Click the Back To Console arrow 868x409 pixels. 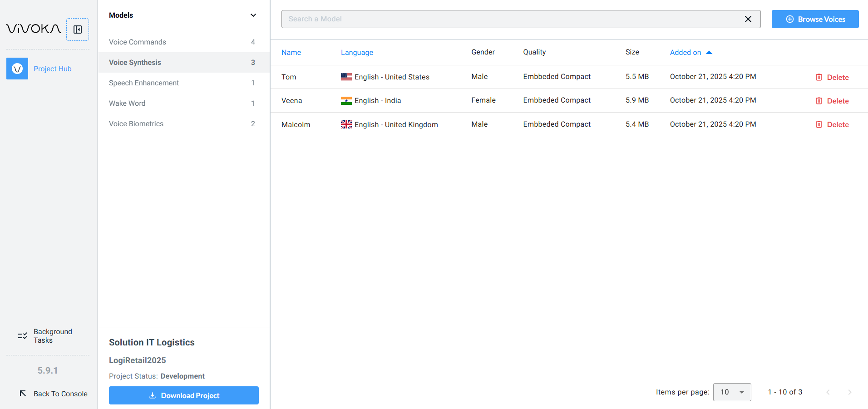pyautogui.click(x=23, y=394)
